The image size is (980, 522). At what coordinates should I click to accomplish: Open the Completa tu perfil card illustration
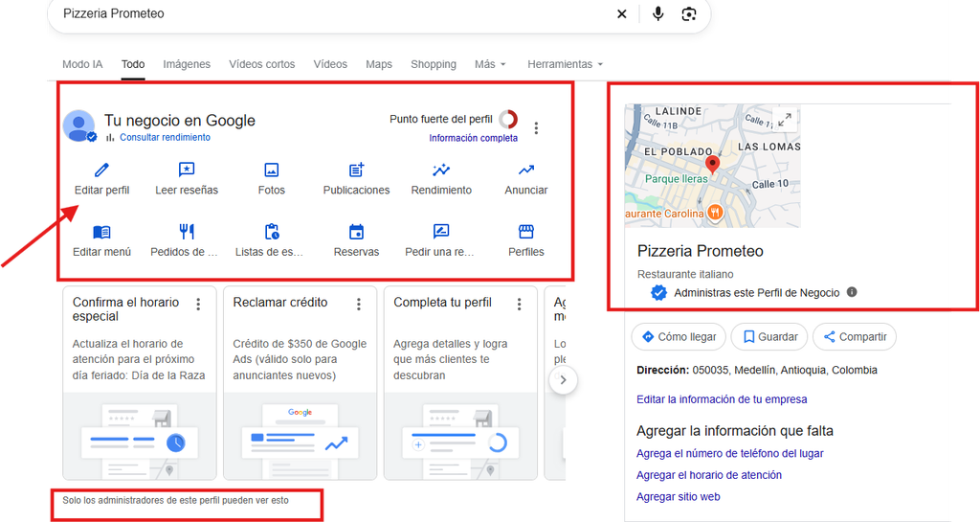(460, 437)
